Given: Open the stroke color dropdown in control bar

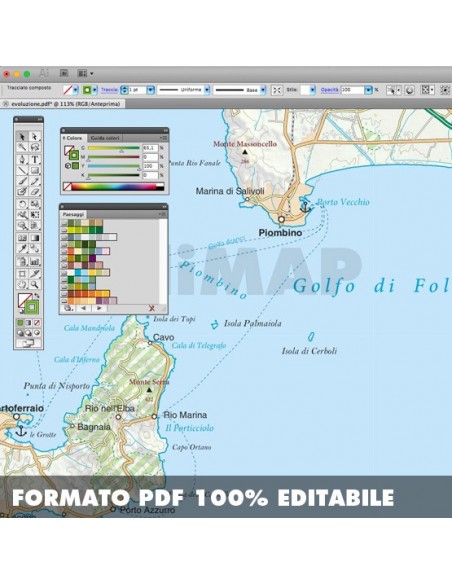Looking at the screenshot, I should [x=95, y=90].
